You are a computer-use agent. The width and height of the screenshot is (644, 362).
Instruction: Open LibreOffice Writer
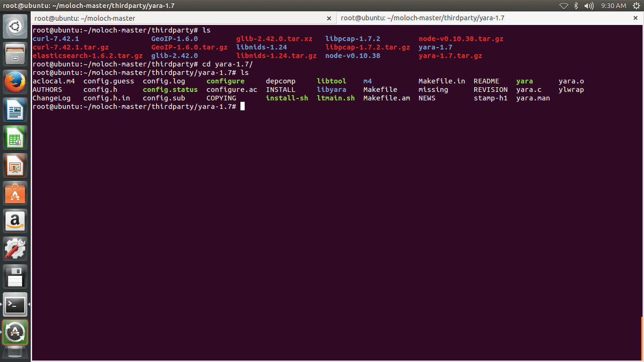[15, 109]
